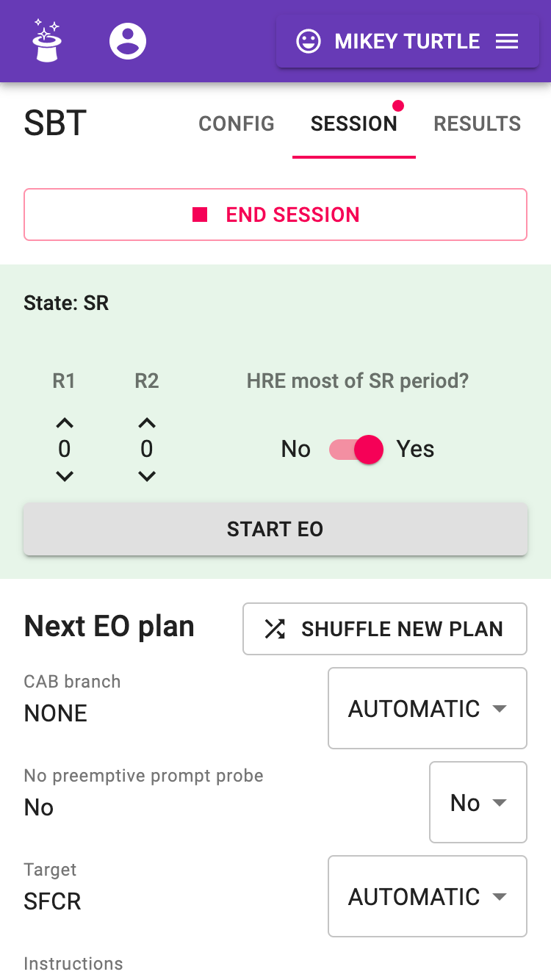The image size is (551, 980).
Task: Decrease R1 count with down chevron
Action: coord(65,476)
